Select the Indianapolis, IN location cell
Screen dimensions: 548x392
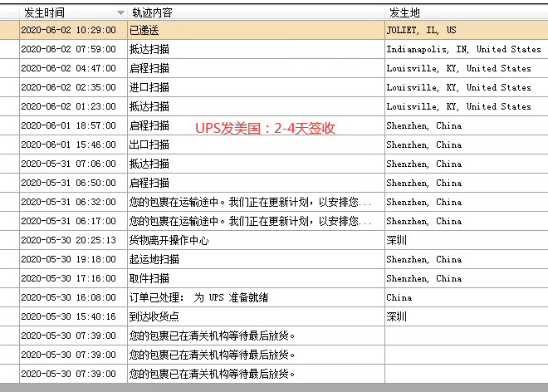(463, 49)
